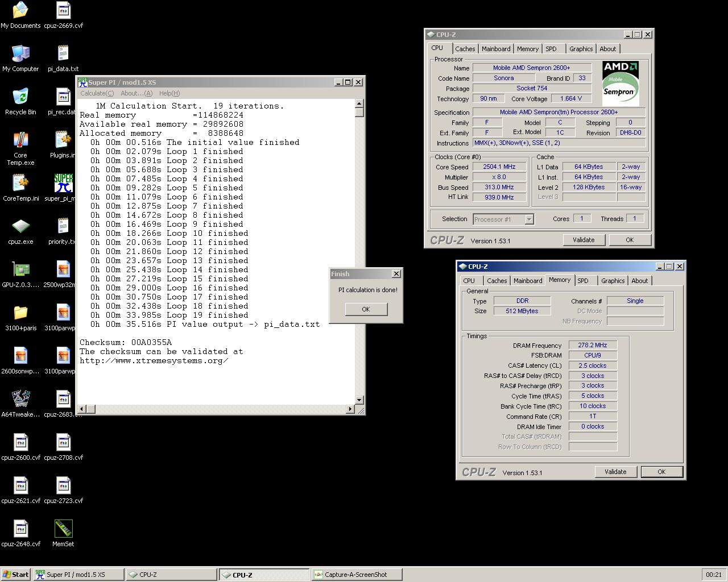Click the Checksum: 00A0355A line
Viewport: 728px width, 582px height.
click(126, 342)
